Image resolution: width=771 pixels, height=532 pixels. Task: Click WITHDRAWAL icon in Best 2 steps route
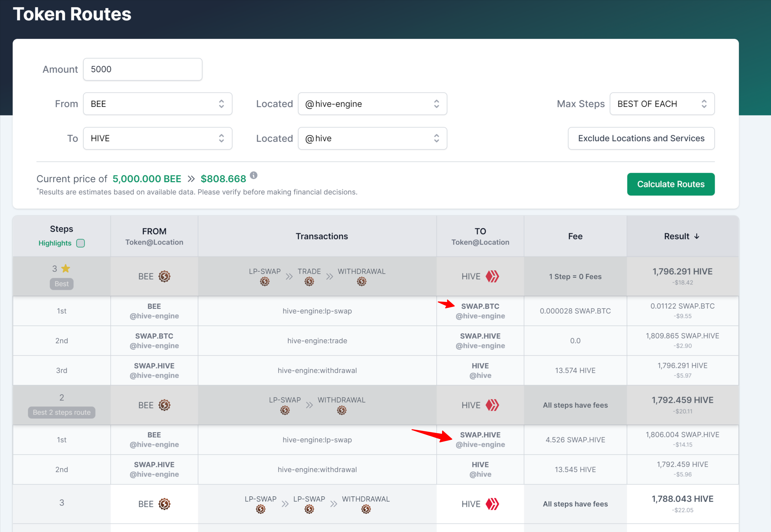click(341, 410)
